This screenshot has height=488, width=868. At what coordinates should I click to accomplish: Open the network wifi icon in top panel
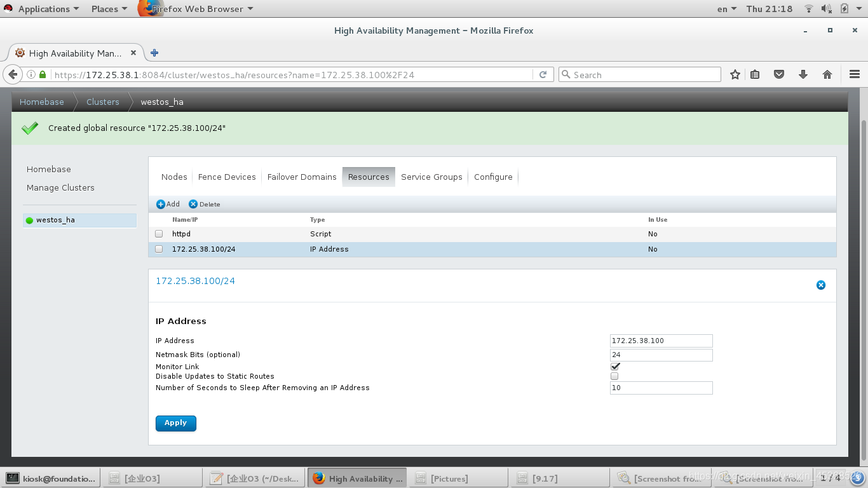(x=809, y=9)
